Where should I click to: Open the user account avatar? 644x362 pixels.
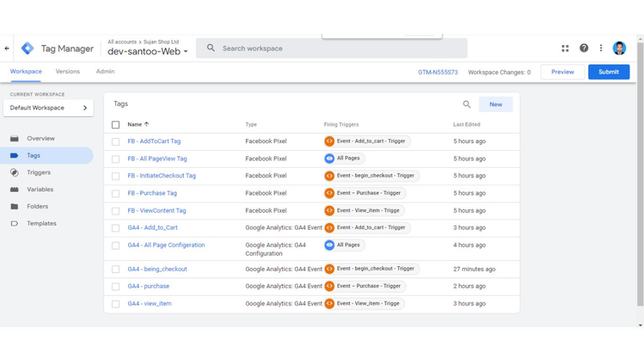coord(619,48)
